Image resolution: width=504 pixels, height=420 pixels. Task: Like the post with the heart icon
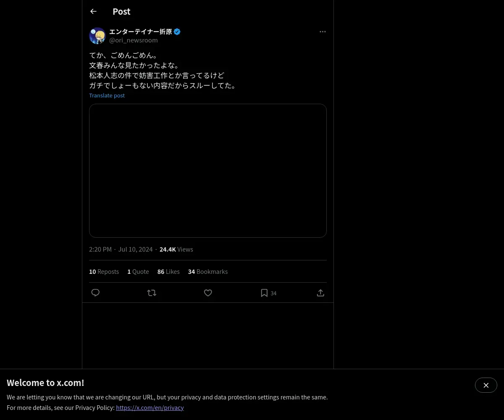point(208,293)
